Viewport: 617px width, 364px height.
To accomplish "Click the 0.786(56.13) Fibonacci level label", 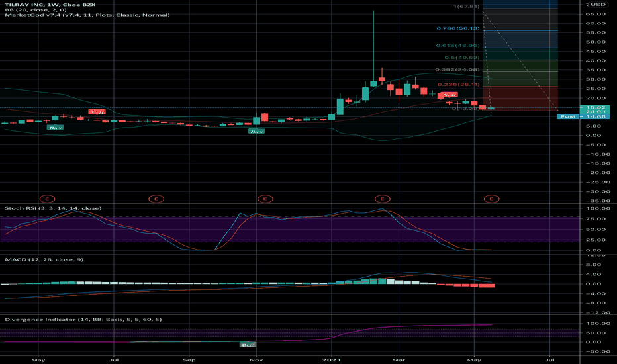I will click(x=458, y=28).
